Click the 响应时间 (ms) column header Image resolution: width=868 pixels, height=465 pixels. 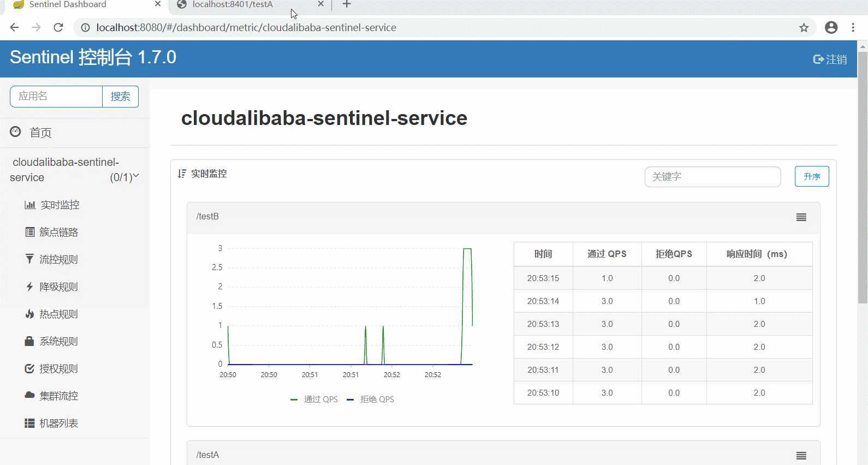pyautogui.click(x=759, y=254)
